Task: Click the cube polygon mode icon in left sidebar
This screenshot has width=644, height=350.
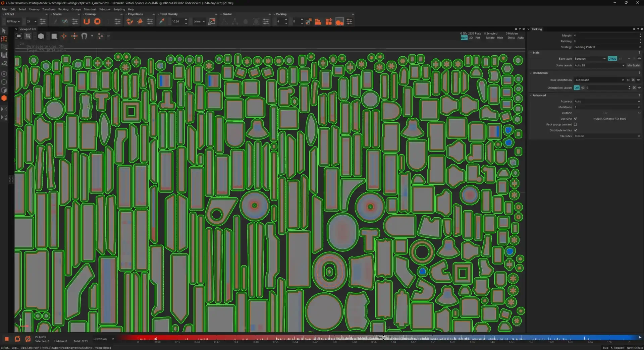Action: point(4,90)
